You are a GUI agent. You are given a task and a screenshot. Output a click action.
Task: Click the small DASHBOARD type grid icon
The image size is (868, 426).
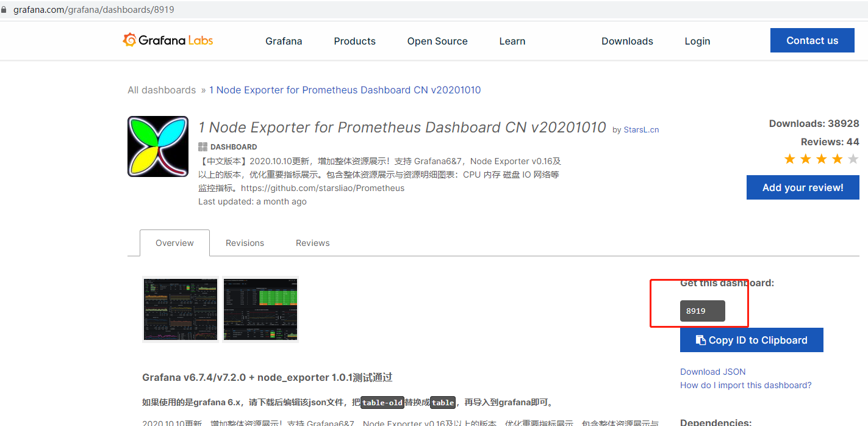[x=203, y=147]
